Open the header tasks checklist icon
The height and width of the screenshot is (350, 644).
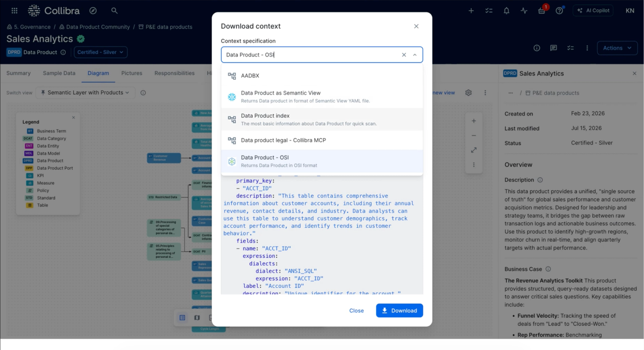[x=489, y=11]
